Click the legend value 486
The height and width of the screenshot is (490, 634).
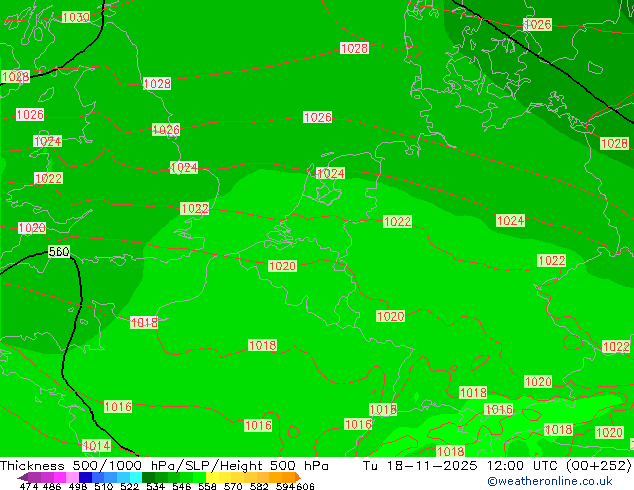(52, 486)
